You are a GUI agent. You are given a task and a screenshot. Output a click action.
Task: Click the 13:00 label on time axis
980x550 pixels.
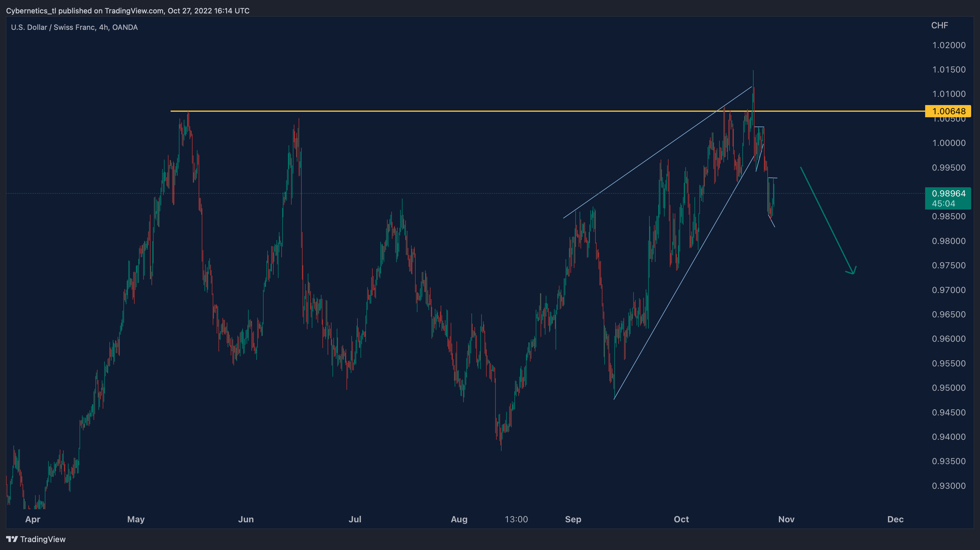tap(516, 519)
